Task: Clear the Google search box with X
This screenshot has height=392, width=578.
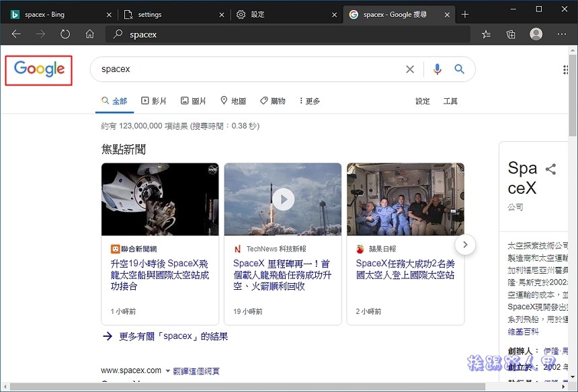Action: click(410, 69)
